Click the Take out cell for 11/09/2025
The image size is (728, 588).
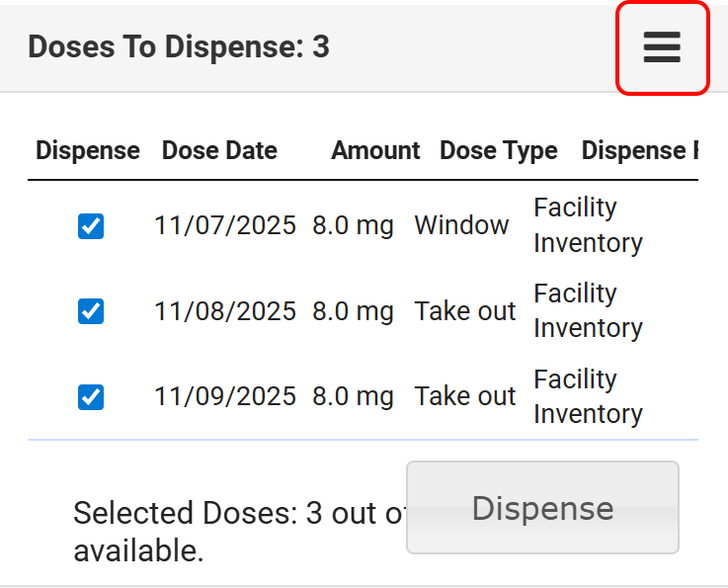[464, 396]
